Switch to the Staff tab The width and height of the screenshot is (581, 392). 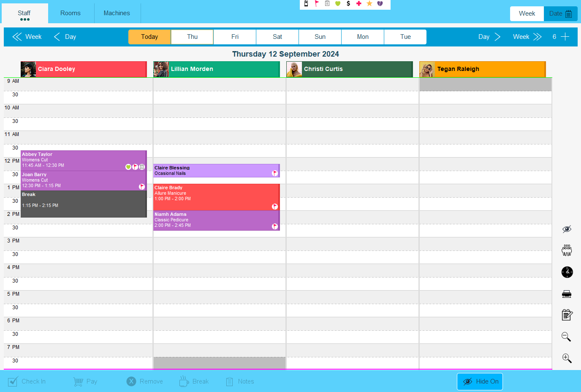(24, 14)
